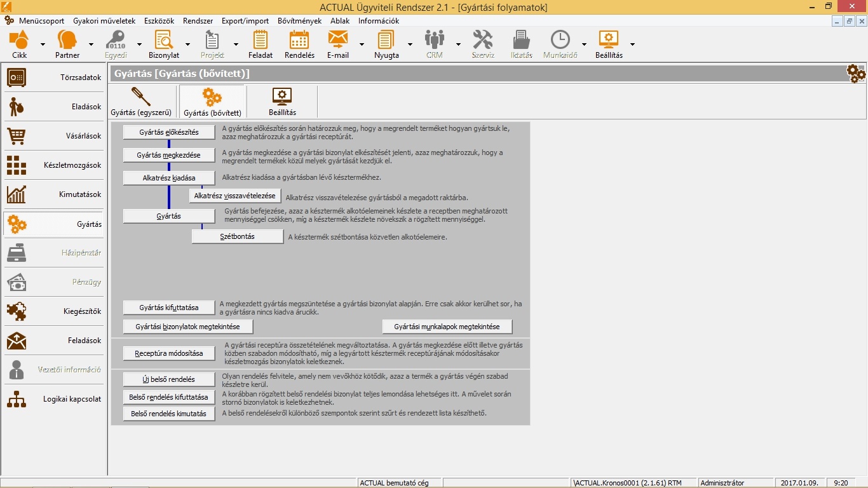This screenshot has height=488, width=868.
Task: Open the Cikk toolbar icon
Action: 19,44
